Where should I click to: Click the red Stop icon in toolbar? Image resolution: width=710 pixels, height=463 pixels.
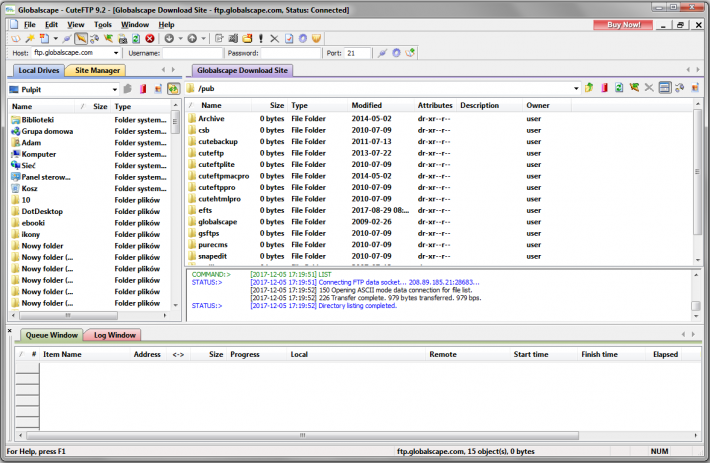(x=150, y=39)
